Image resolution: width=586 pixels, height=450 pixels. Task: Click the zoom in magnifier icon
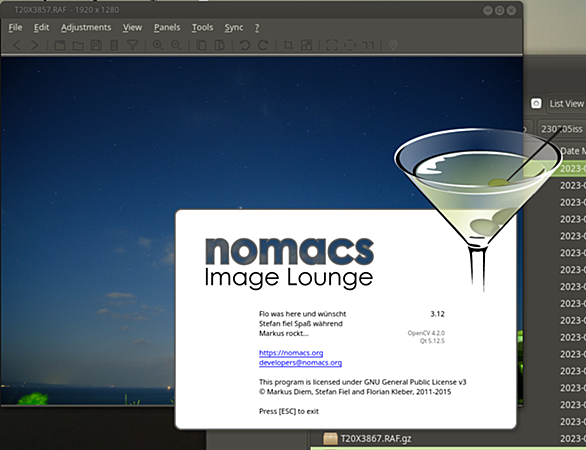point(158,45)
